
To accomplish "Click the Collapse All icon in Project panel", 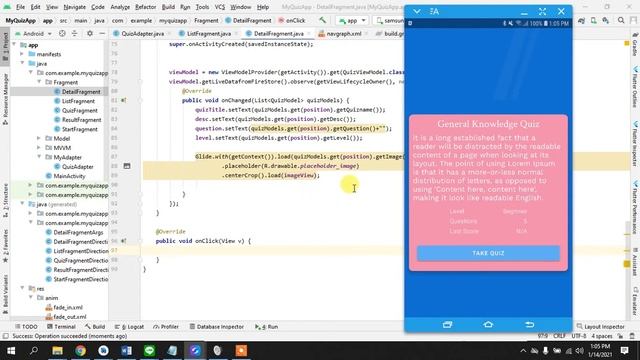I will [x=74, y=33].
